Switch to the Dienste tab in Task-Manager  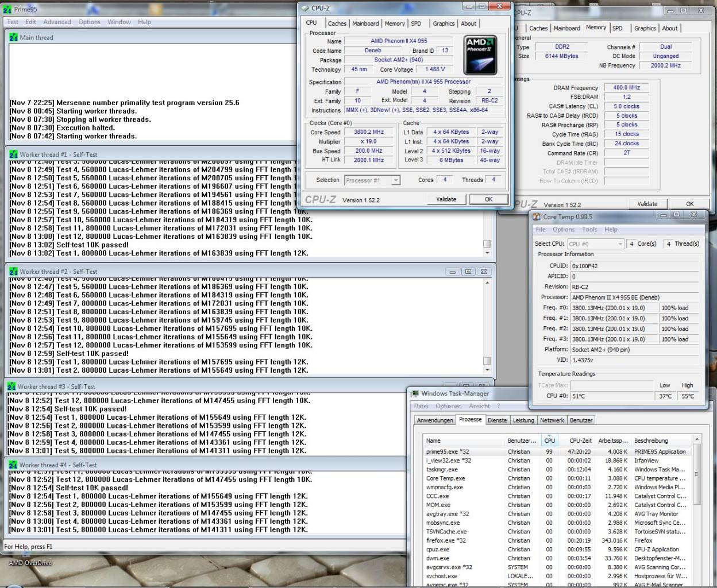tap(498, 420)
